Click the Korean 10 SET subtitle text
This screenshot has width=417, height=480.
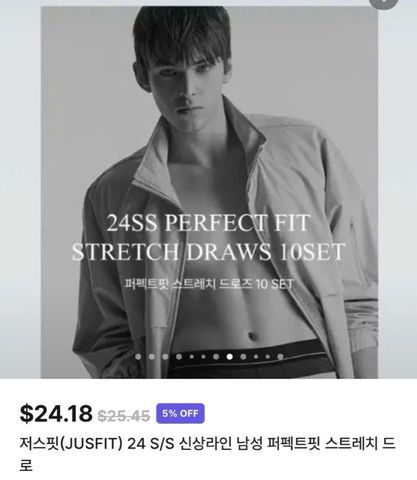click(209, 284)
